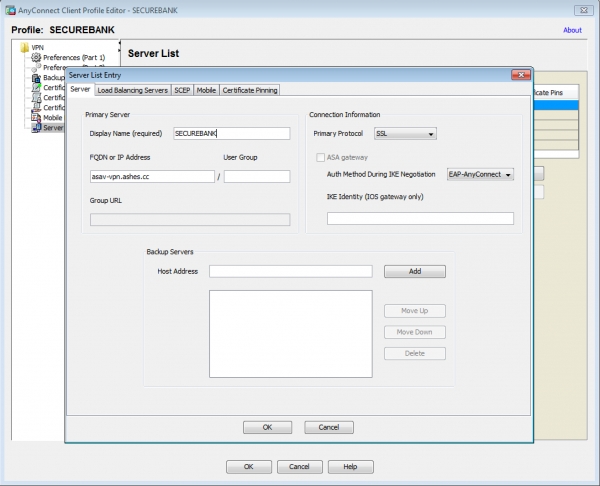Focus the FQDN or IP Address field

tap(152, 176)
